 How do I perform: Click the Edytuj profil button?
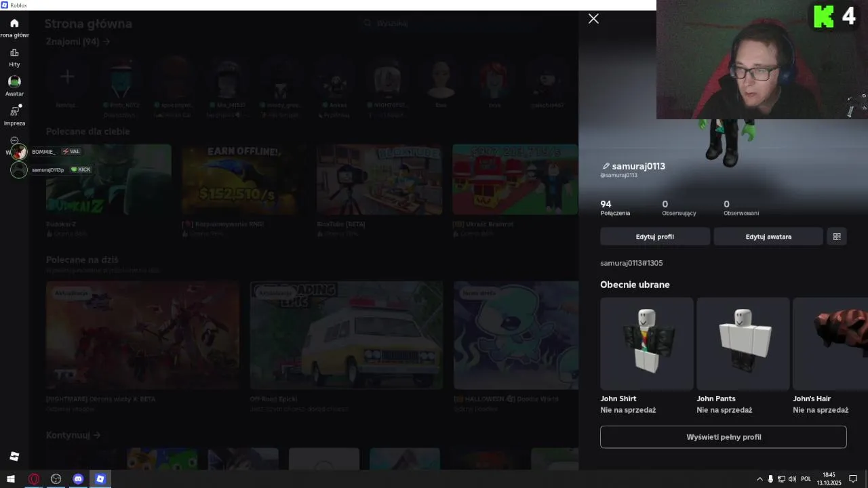coord(655,237)
